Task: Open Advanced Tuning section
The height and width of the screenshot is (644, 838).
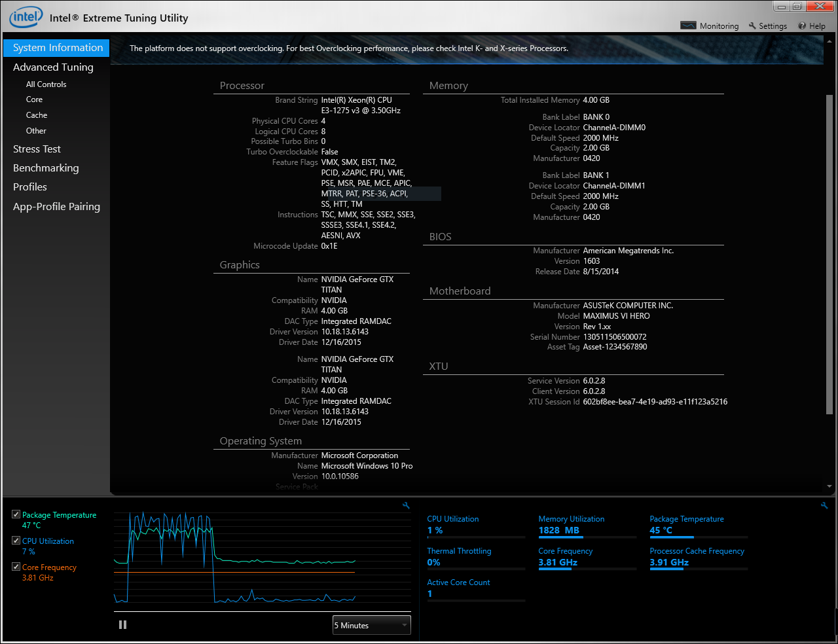Action: (x=53, y=67)
